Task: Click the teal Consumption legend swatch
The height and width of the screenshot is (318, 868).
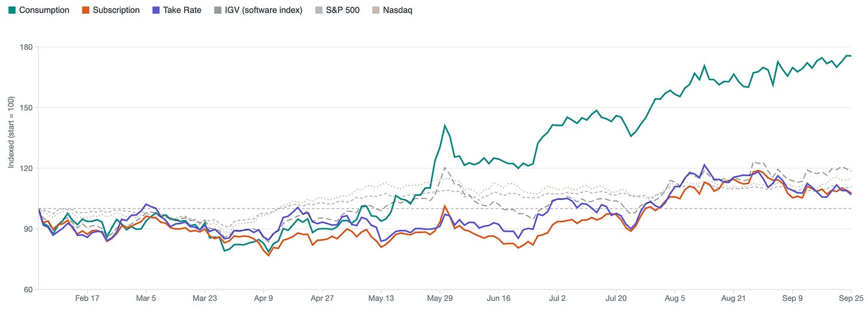Action: click(x=11, y=10)
